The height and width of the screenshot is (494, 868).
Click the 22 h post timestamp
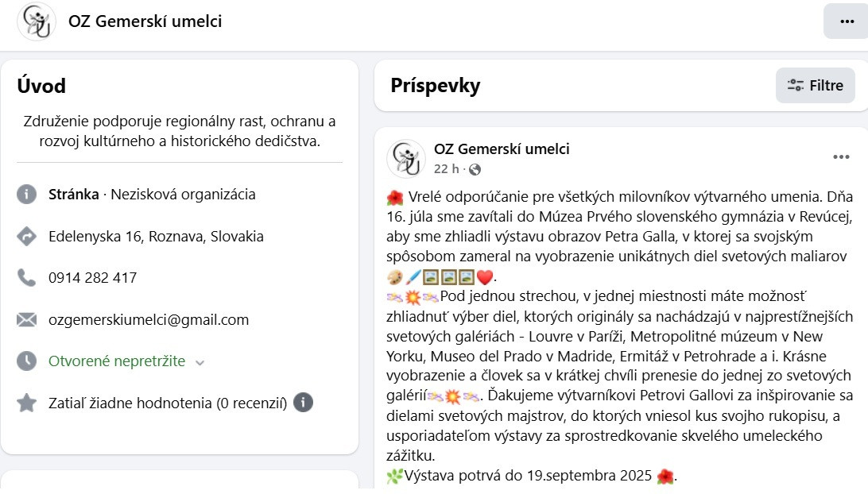pos(446,169)
